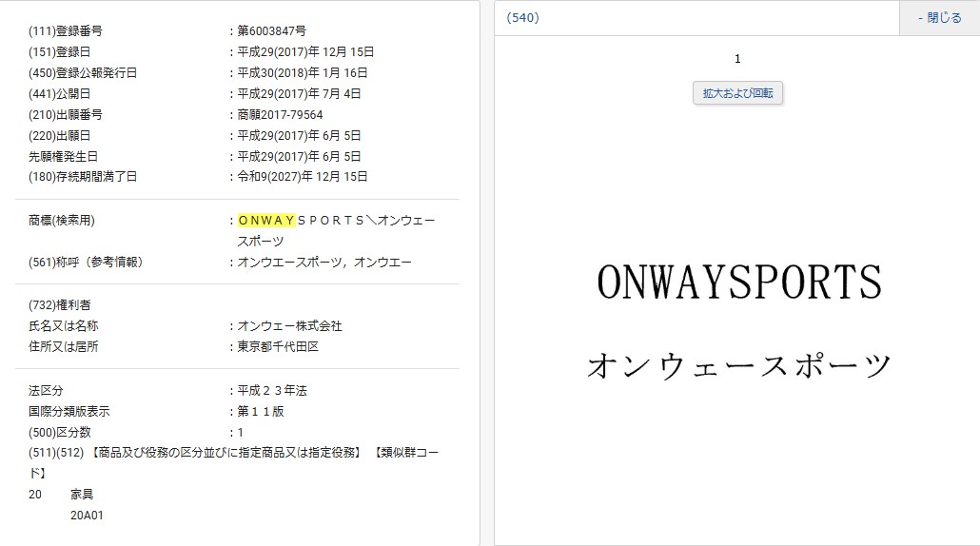Click the 拡大および回転 button

[x=737, y=93]
